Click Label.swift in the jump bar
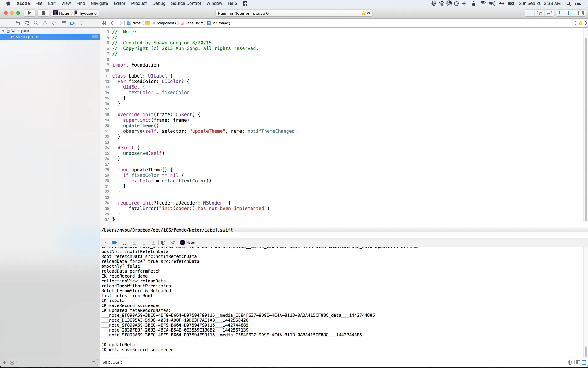 tap(194, 23)
